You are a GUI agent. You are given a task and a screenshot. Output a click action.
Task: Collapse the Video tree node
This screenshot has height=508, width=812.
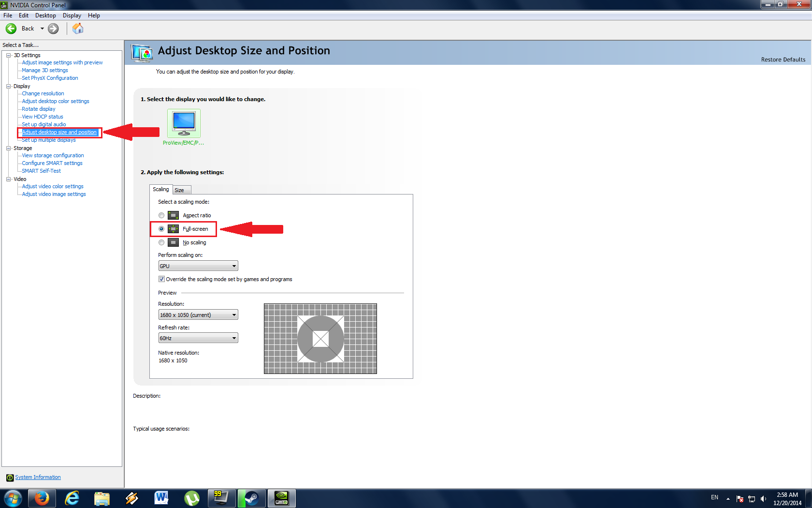click(8, 179)
